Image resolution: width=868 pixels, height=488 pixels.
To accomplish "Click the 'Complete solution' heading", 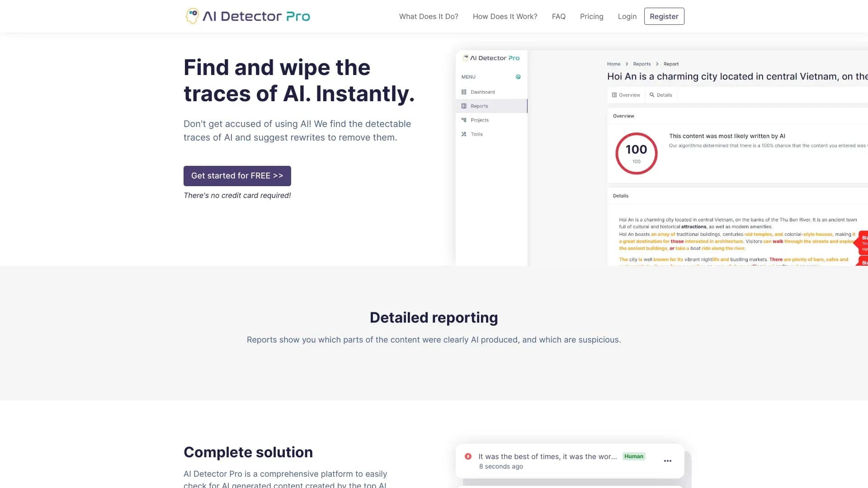I will coord(248,452).
